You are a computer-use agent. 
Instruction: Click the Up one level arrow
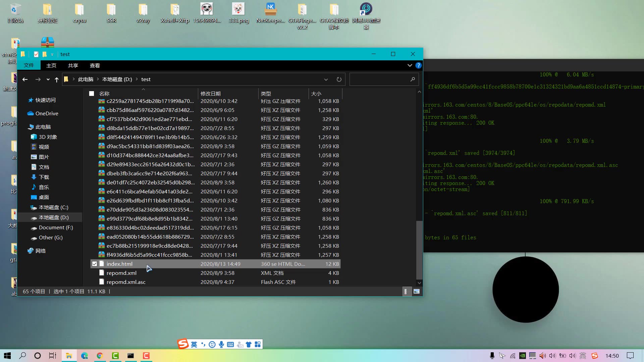[x=57, y=79]
